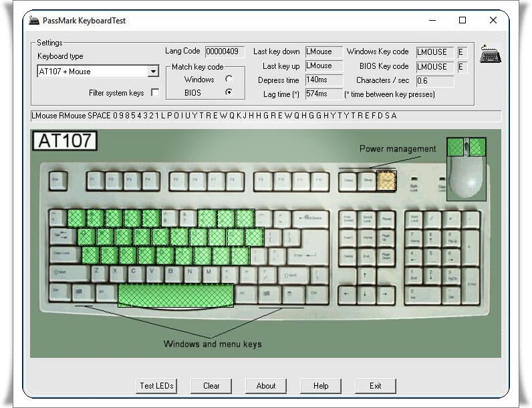
Task: Click the Power management caption
Action: pyautogui.click(x=397, y=149)
